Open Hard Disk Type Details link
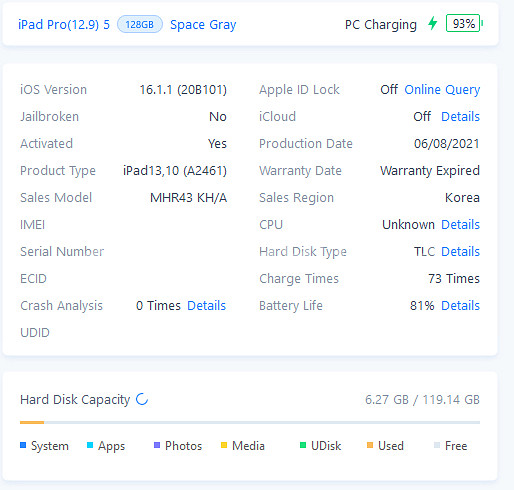Viewport: 514px width, 490px height. pos(460,252)
